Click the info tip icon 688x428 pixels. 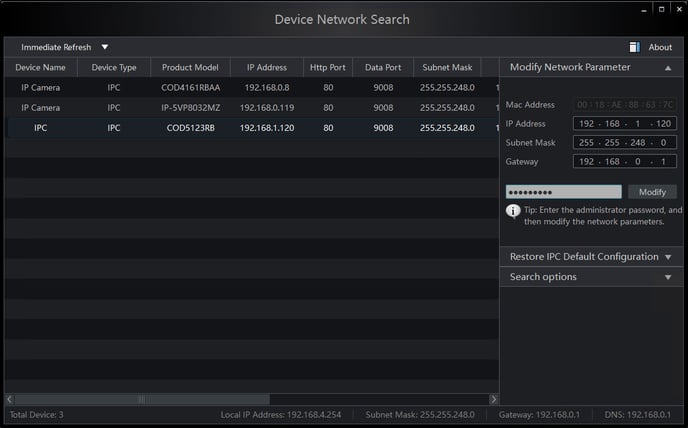click(513, 211)
